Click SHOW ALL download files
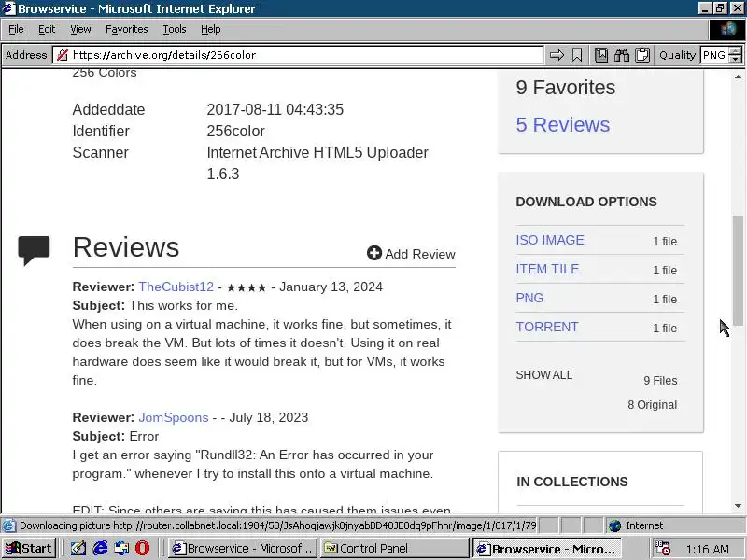 pyautogui.click(x=544, y=375)
